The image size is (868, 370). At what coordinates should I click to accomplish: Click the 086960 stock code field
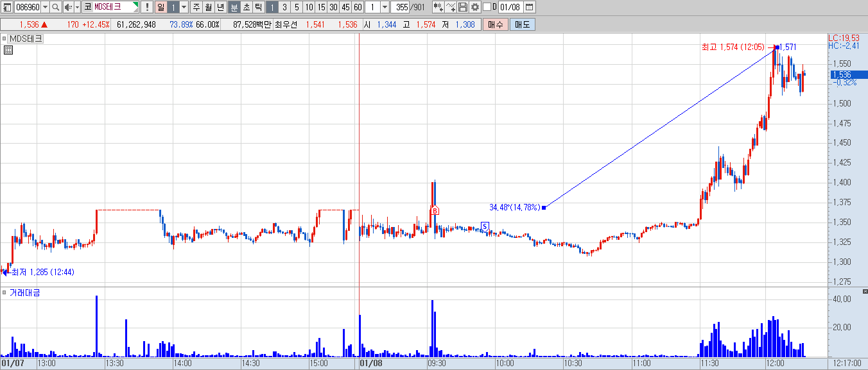(x=28, y=7)
